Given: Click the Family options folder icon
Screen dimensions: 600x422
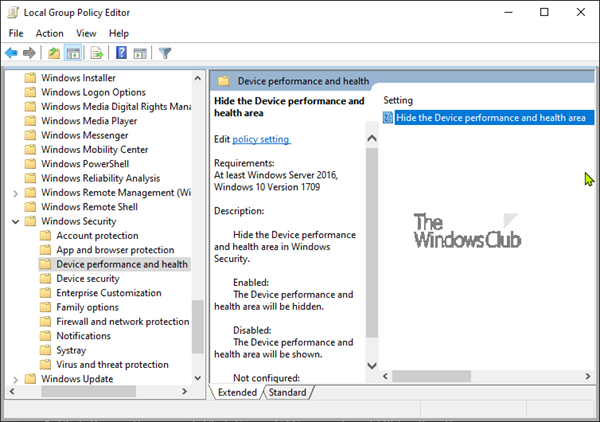Looking at the screenshot, I should point(46,307).
